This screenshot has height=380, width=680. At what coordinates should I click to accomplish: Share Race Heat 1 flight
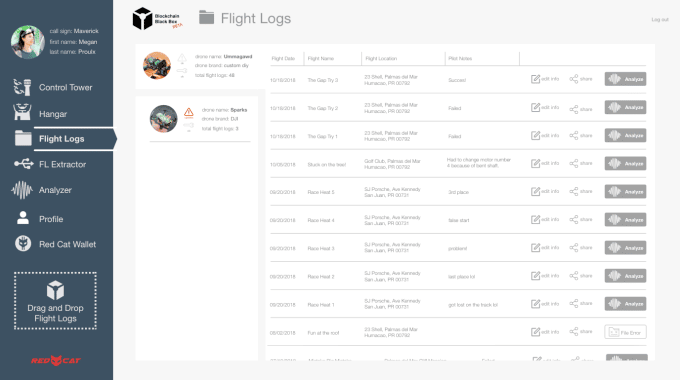(581, 304)
